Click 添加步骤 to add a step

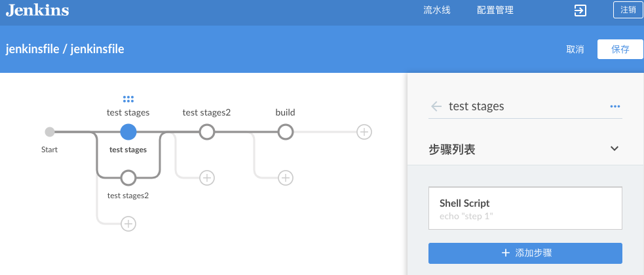525,253
